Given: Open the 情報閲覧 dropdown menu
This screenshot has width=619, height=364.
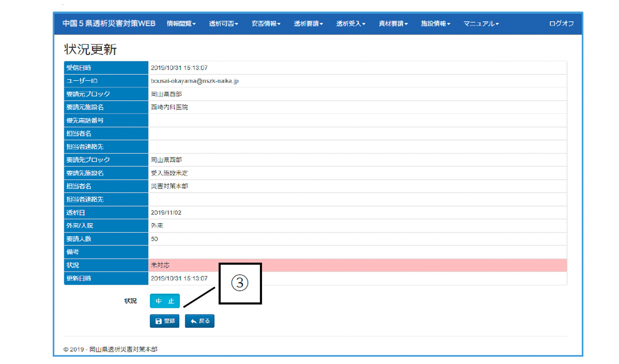Looking at the screenshot, I should point(181,24).
